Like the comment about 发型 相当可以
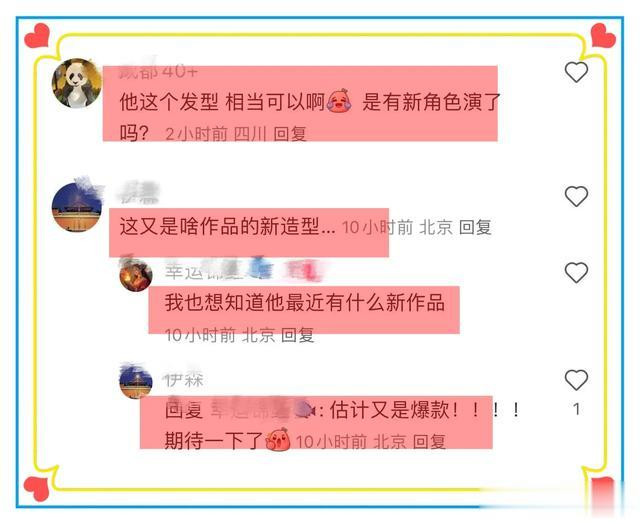 (576, 72)
